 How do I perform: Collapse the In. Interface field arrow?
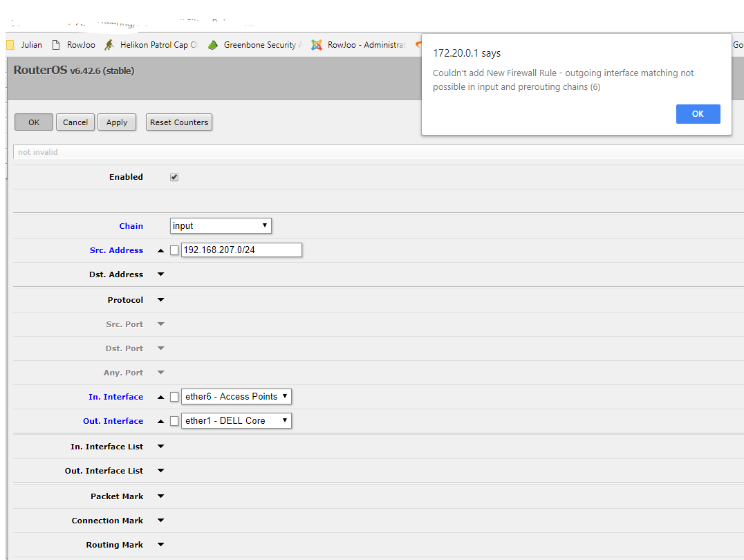tap(161, 398)
